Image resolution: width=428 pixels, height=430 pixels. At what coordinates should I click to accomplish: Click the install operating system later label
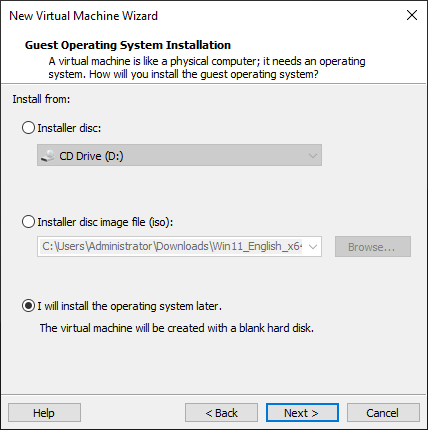[129, 306]
